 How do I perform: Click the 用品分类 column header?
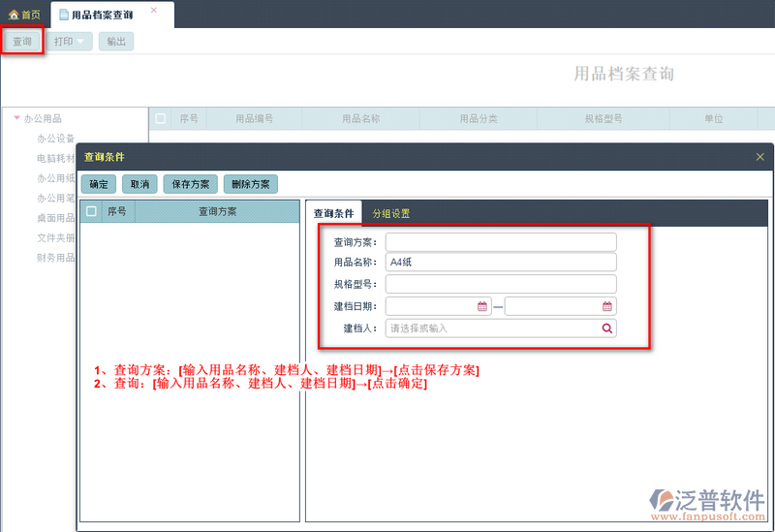click(x=479, y=118)
